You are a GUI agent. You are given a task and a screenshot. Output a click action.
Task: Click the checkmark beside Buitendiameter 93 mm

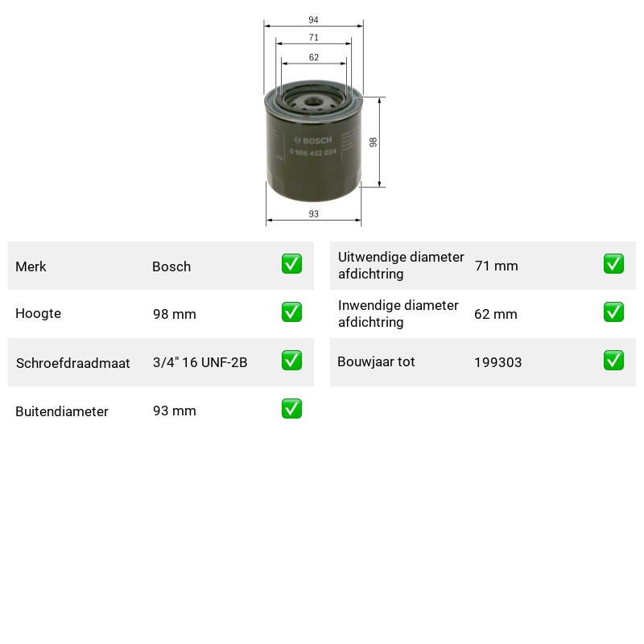tap(291, 409)
